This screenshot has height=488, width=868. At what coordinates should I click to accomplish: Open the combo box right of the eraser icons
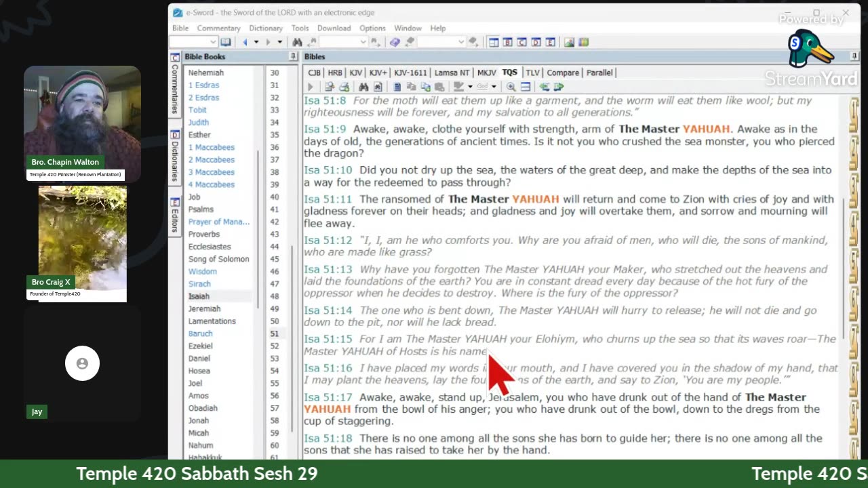441,42
